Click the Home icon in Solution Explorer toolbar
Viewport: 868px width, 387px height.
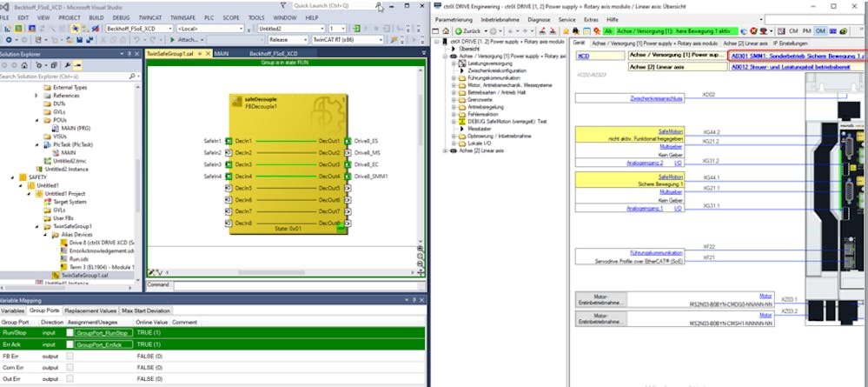(24, 65)
